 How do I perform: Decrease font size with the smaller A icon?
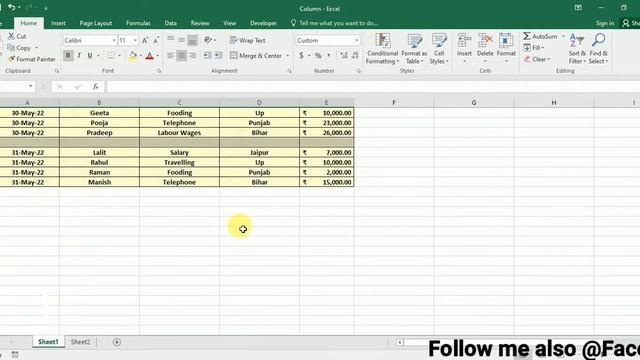tap(156, 40)
